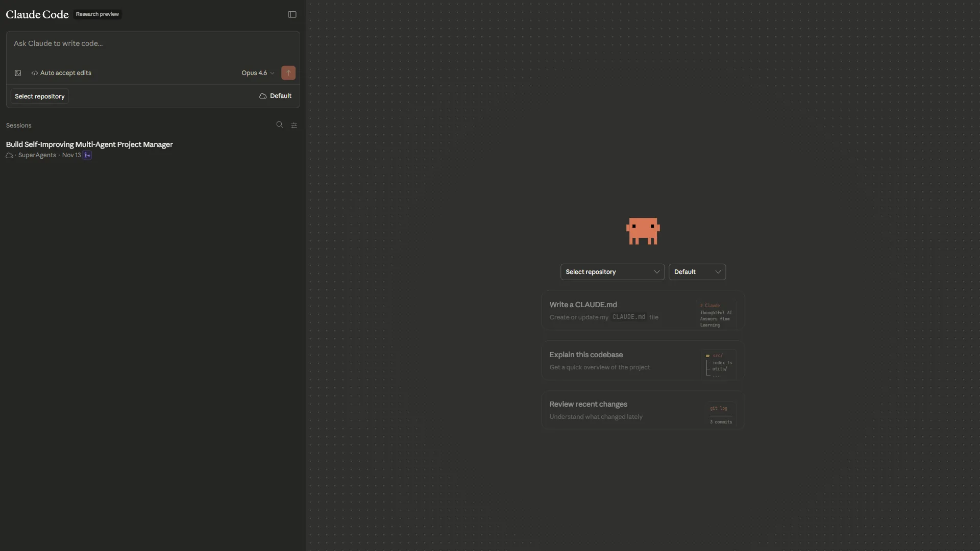
Task: Click the CLAUDE.md file preview thumbnail
Action: coord(717,313)
